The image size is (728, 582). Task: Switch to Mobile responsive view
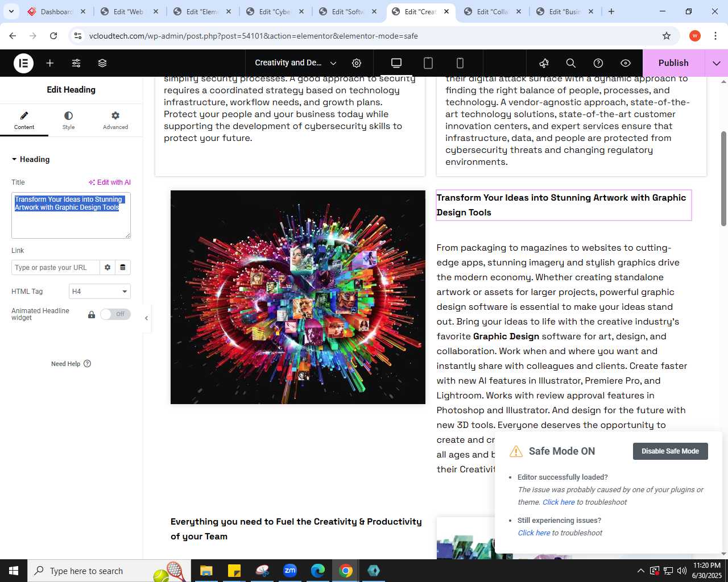click(460, 63)
